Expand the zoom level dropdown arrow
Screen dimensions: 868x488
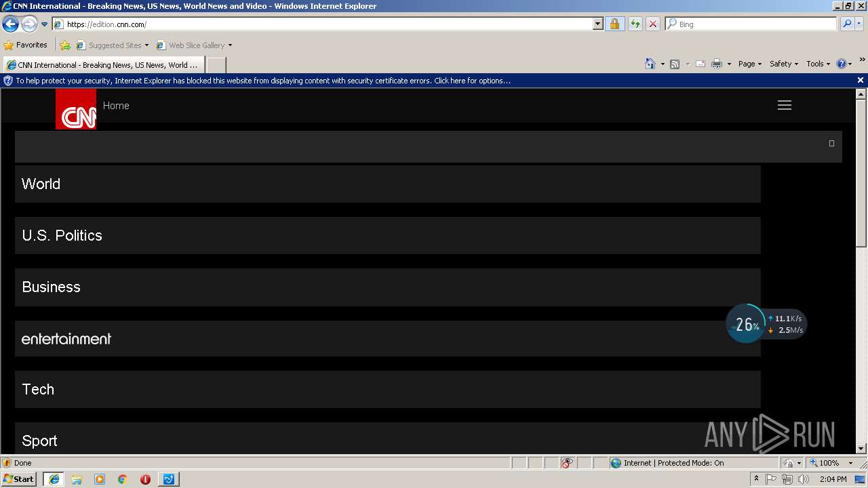pos(850,463)
